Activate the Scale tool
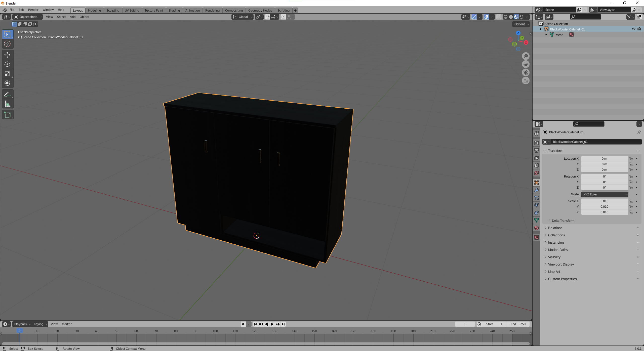This screenshot has height=351, width=644. click(7, 74)
